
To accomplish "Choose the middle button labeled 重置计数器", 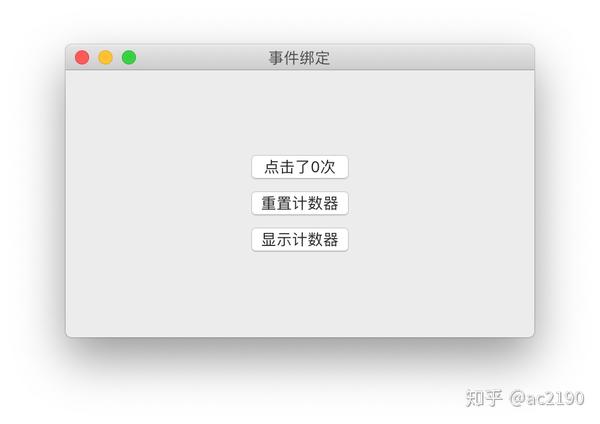I will coord(300,203).
